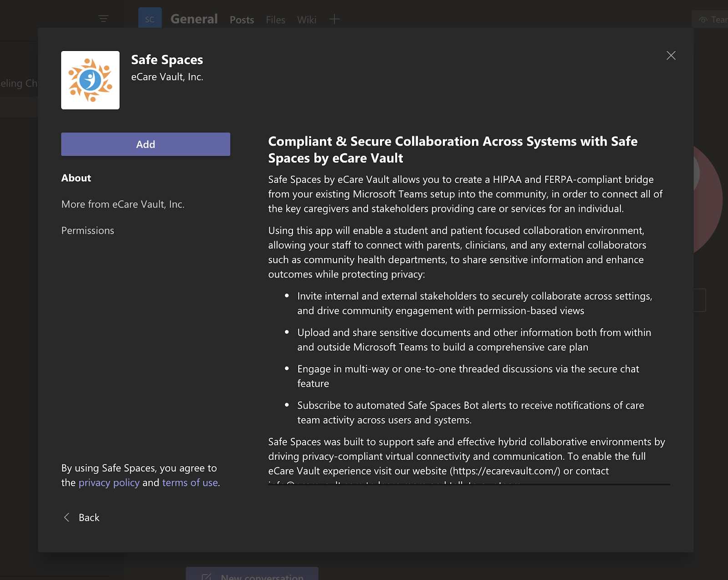The width and height of the screenshot is (728, 580).
Task: Open the privacy policy link
Action: (x=109, y=483)
